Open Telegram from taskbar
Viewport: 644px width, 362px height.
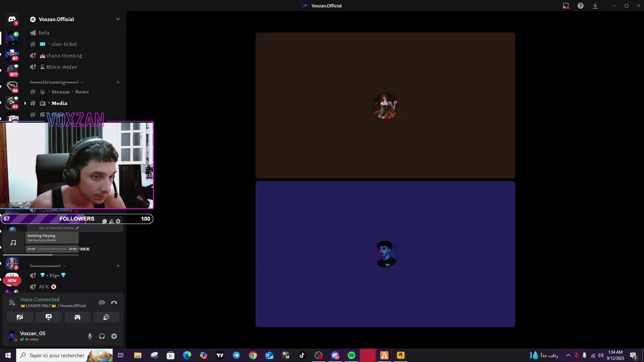click(236, 355)
